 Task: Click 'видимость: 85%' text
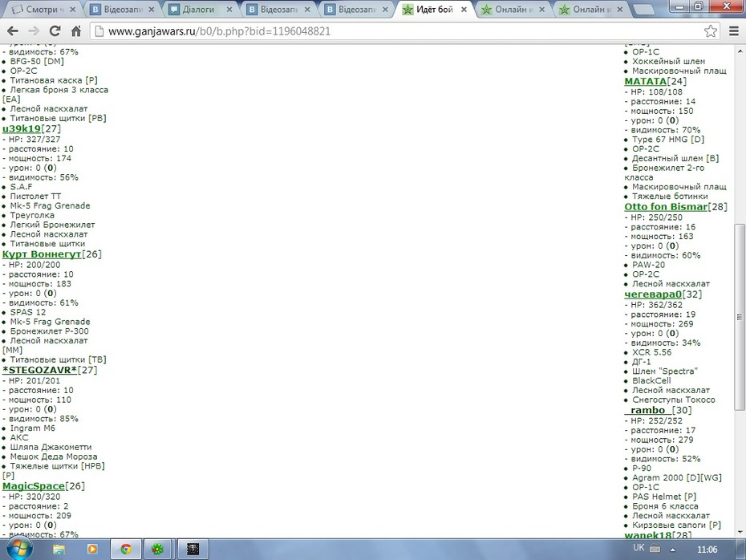(43, 419)
